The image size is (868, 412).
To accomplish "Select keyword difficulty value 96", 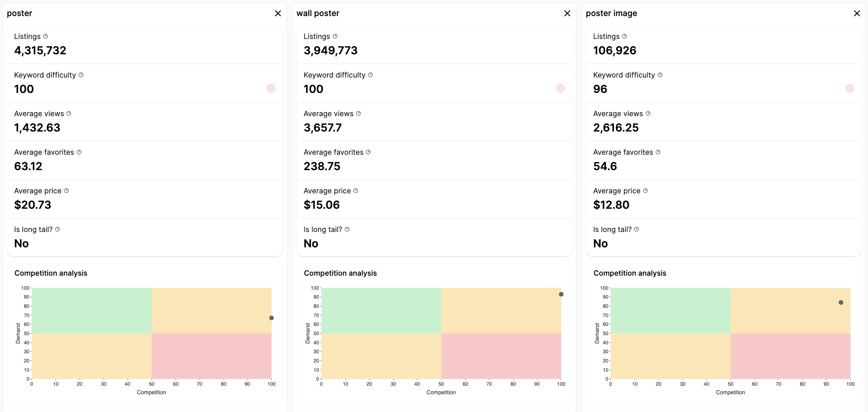I will [x=600, y=89].
